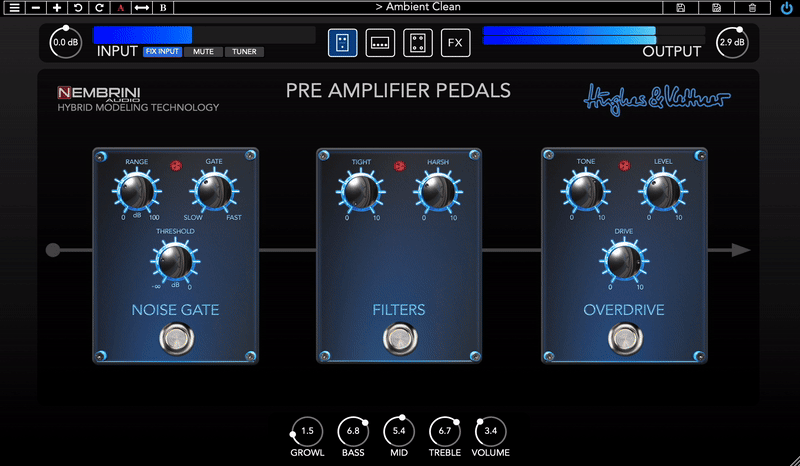Click the OUTPUT label
This screenshot has height=466, width=800.
click(671, 52)
